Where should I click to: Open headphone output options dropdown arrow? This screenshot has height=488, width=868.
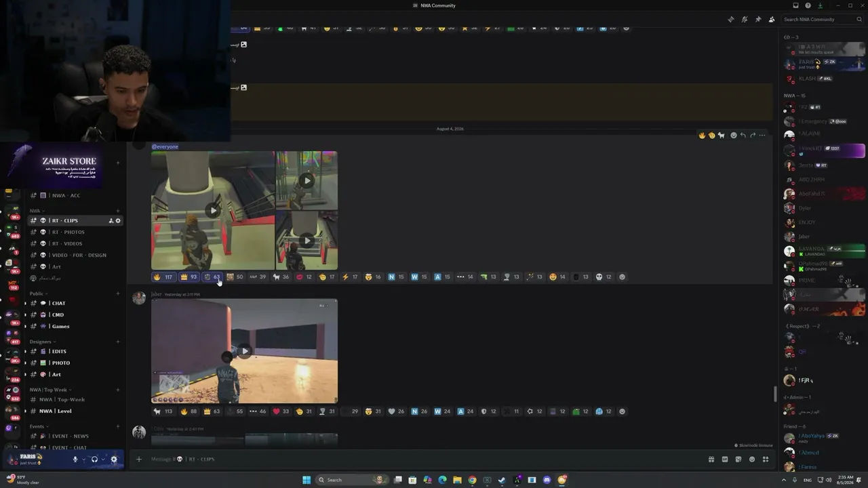pos(103,460)
